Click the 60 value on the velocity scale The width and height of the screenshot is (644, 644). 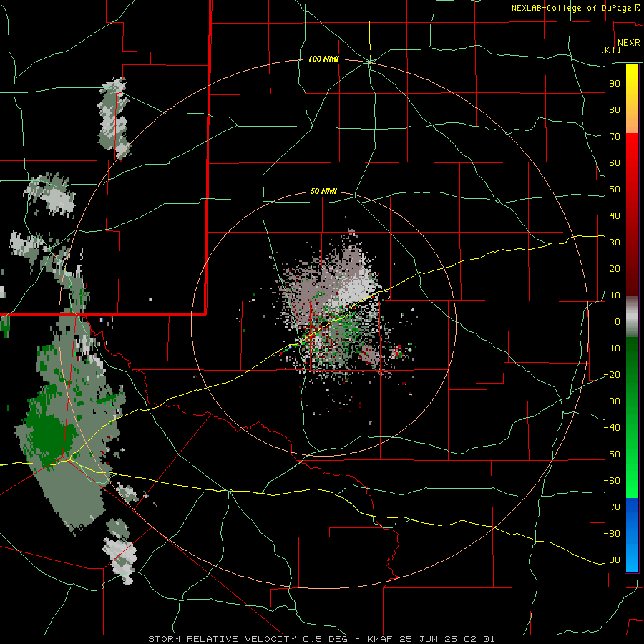(x=615, y=163)
